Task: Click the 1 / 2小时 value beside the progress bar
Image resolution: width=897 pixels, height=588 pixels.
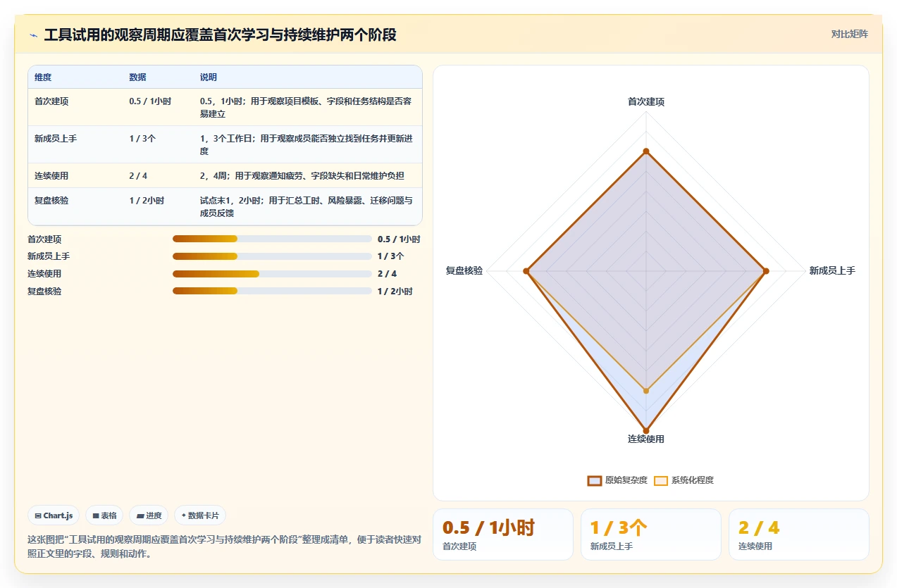Action: coord(395,291)
